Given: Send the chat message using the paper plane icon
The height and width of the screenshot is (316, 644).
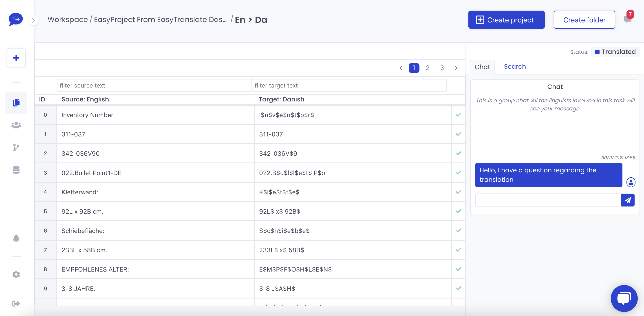Looking at the screenshot, I should click(x=628, y=200).
